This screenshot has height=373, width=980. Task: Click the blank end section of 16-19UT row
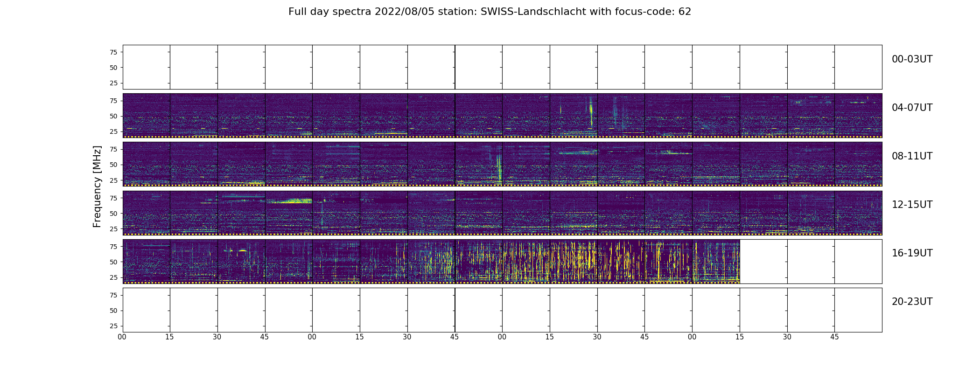point(811,262)
